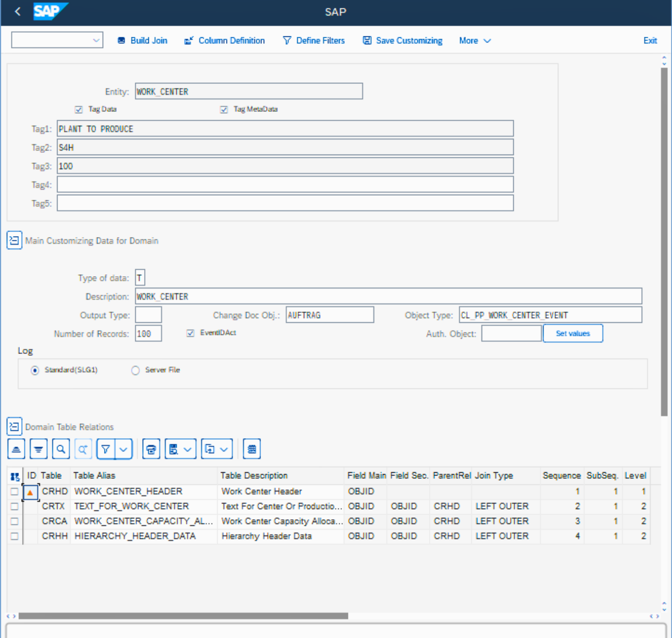Open the command field dropdown
Screen dimensions: 672x638
96,41
